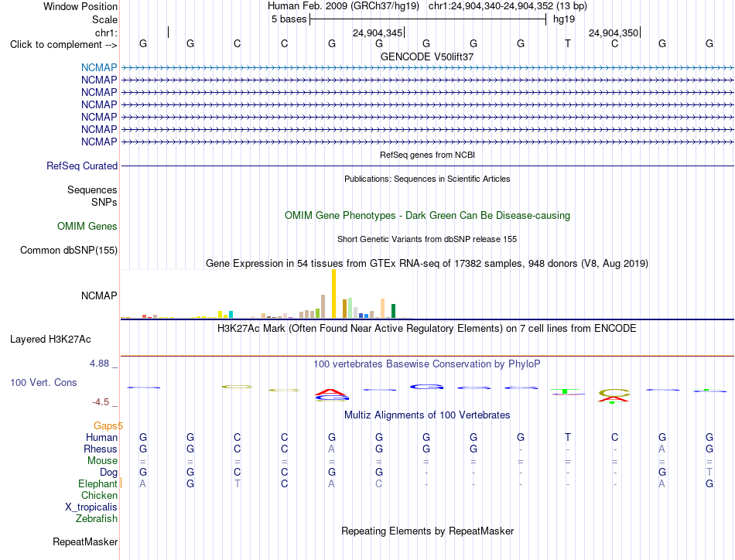Click 'Repeating Elements by RepeatMasker' title

427,531
